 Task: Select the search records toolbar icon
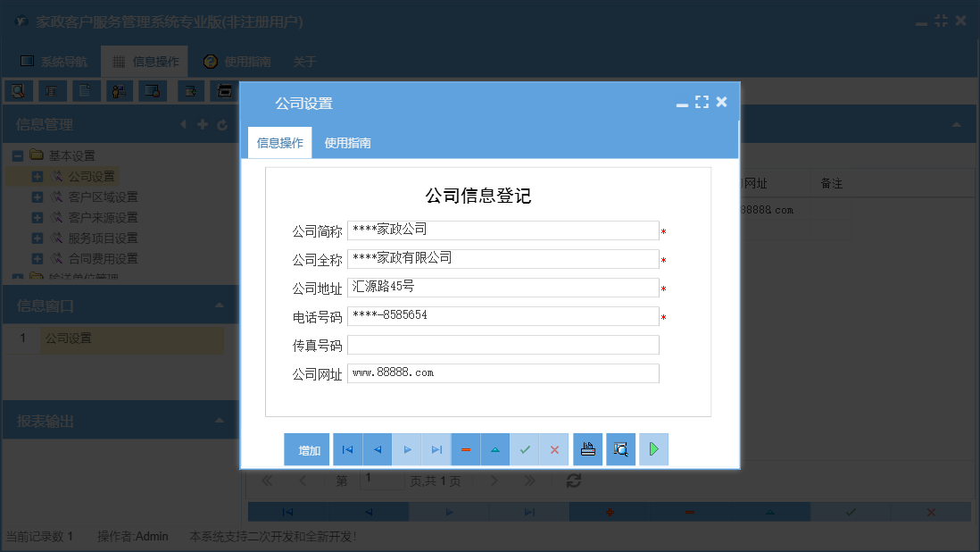coord(18,90)
